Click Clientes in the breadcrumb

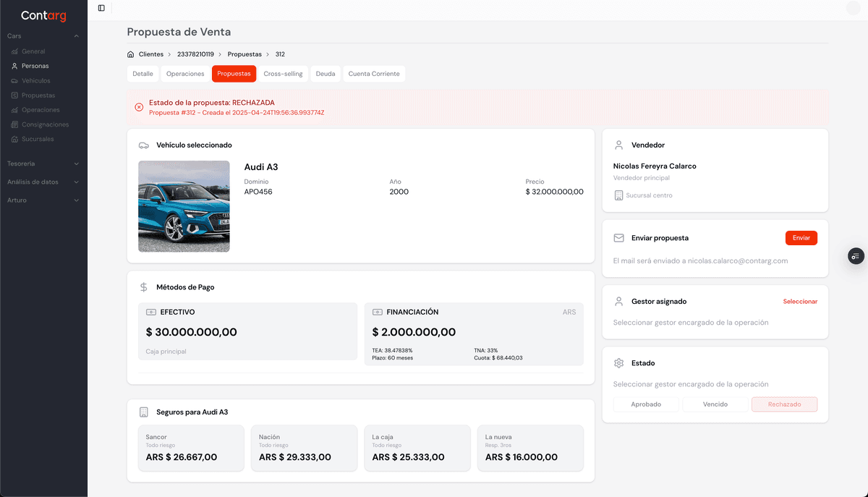coord(151,54)
